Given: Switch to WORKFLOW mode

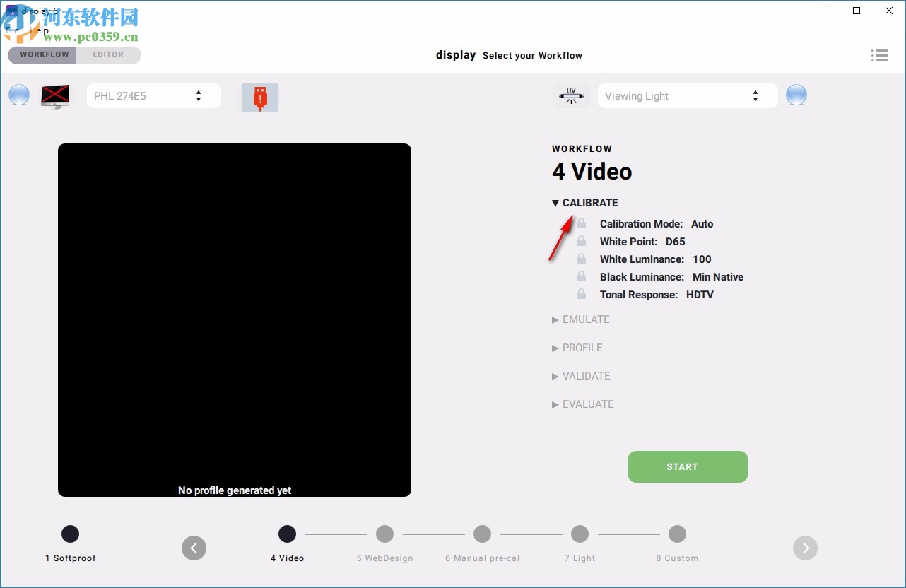Looking at the screenshot, I should [x=42, y=55].
